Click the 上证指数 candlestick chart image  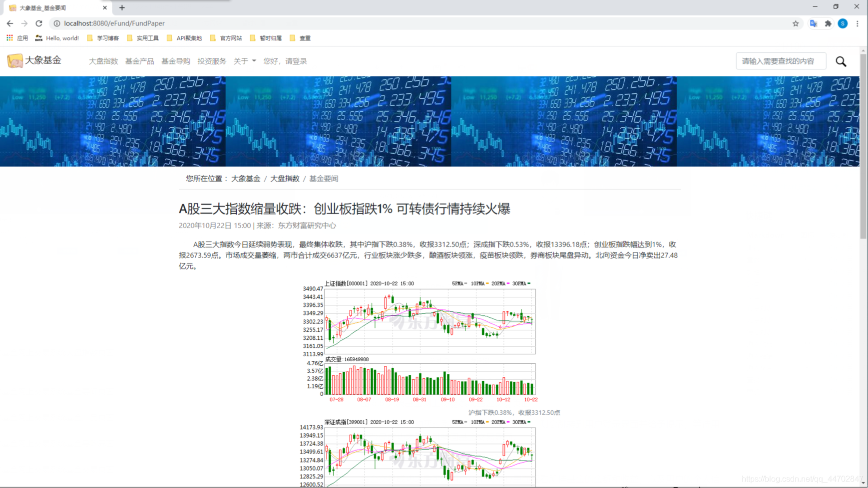[x=419, y=342]
